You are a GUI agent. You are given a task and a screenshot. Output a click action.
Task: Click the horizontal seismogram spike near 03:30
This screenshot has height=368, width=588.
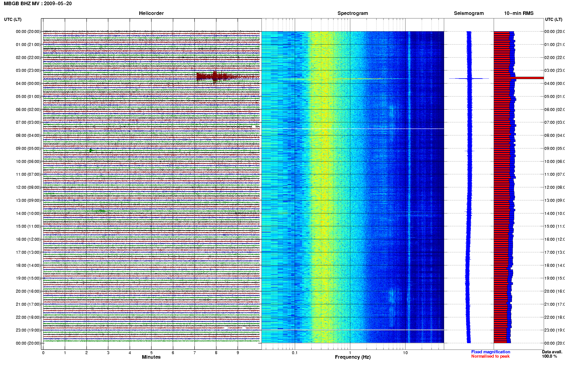point(469,78)
